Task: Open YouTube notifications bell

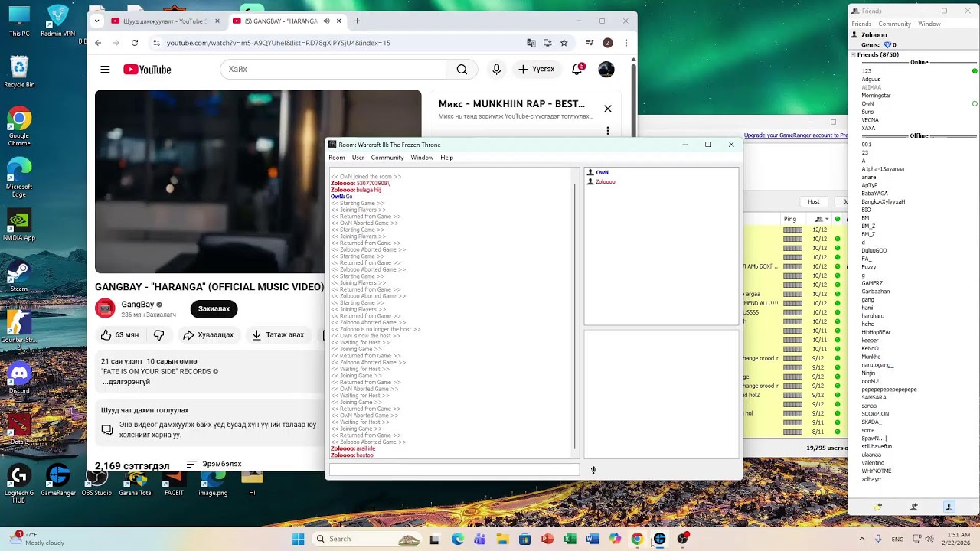Action: [578, 70]
